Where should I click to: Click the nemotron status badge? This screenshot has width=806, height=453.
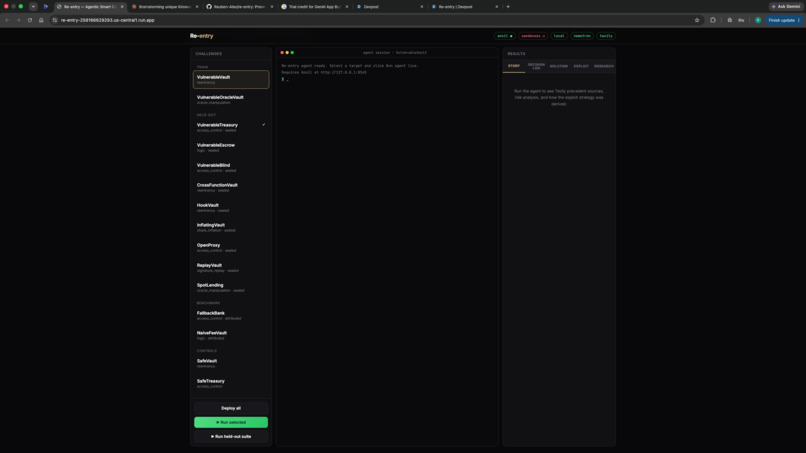click(582, 36)
